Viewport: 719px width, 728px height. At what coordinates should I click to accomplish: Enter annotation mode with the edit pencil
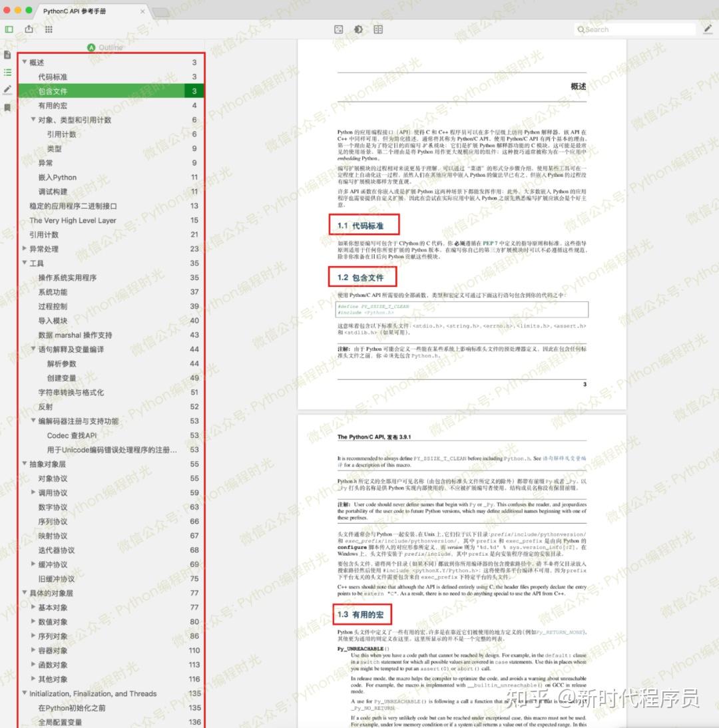[708, 29]
